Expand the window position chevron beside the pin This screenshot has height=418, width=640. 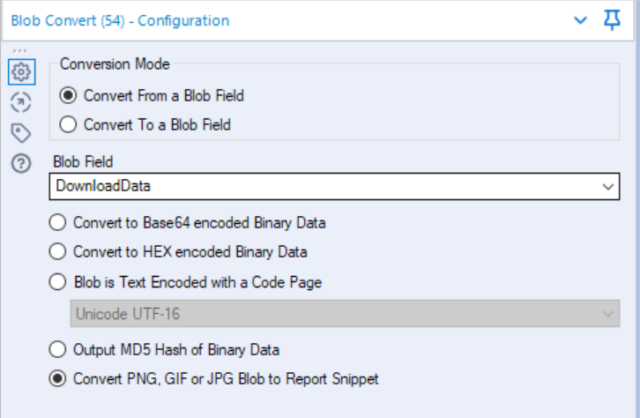coord(580,20)
